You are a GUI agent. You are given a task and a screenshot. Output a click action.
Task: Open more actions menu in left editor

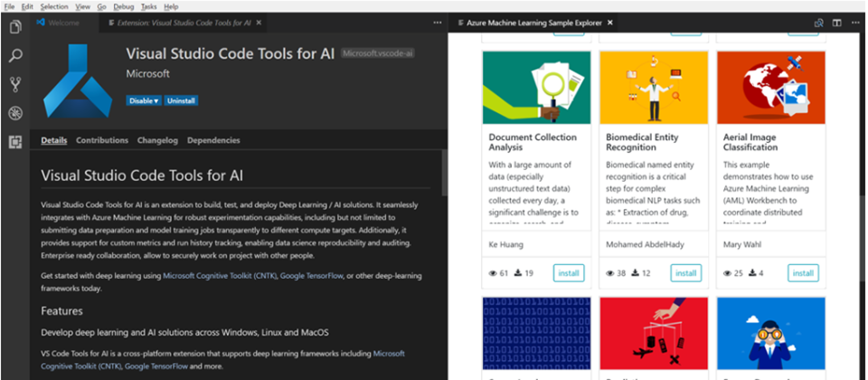[x=438, y=23]
